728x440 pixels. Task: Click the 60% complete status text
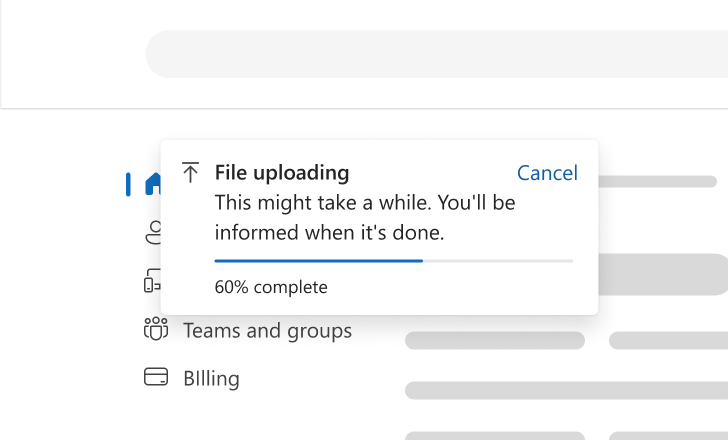pyautogui.click(x=271, y=287)
